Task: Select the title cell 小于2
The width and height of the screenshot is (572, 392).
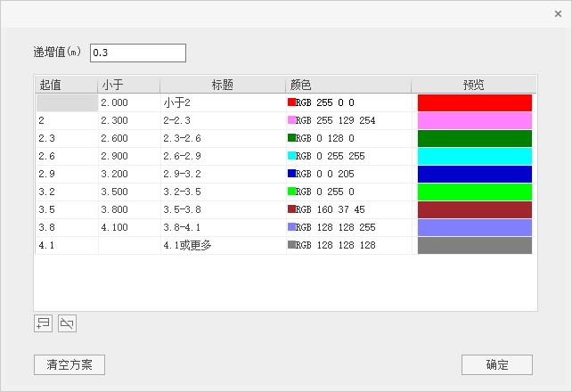Action: 222,102
